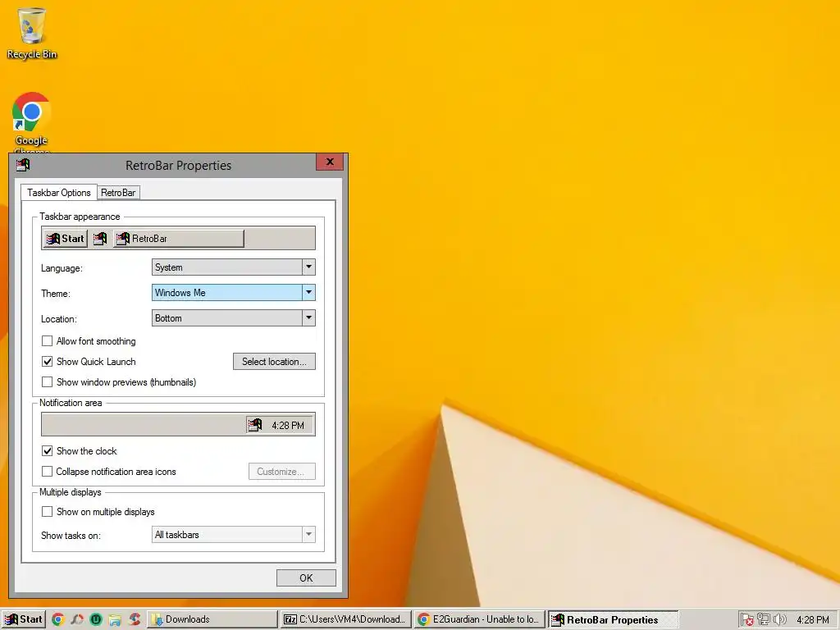
Task: Switch to the Downloads taskbar window
Action: point(212,620)
